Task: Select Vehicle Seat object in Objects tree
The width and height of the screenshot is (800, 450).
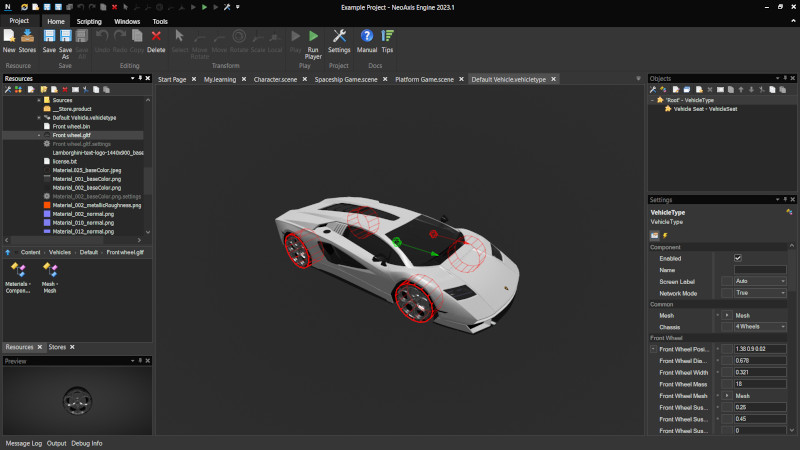Action: (705, 109)
